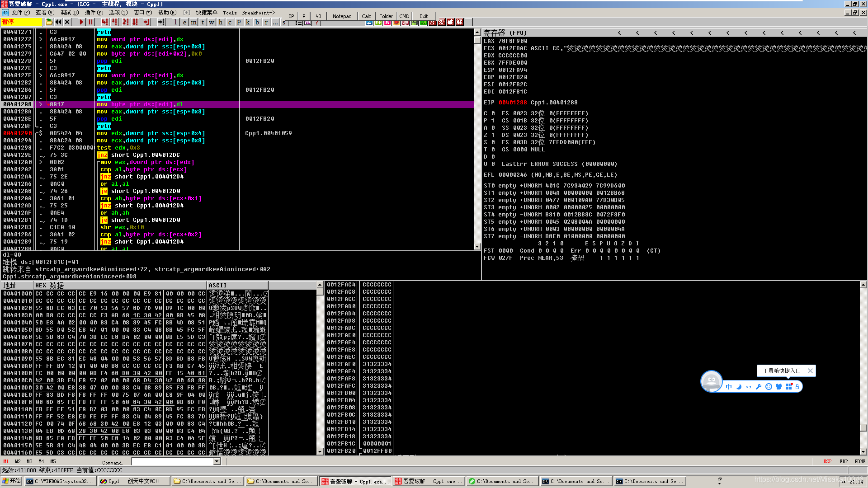868x488 pixels.
Task: Select memory tab M2
Action: point(18,462)
